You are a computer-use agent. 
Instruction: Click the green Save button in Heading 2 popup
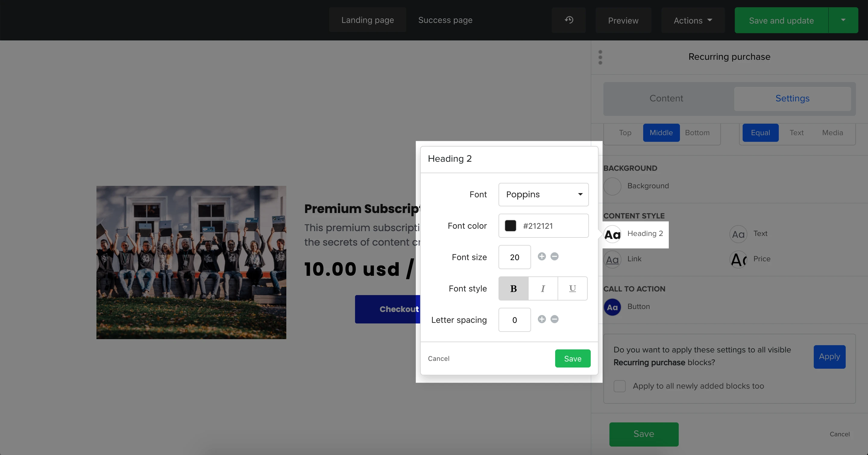click(x=573, y=358)
